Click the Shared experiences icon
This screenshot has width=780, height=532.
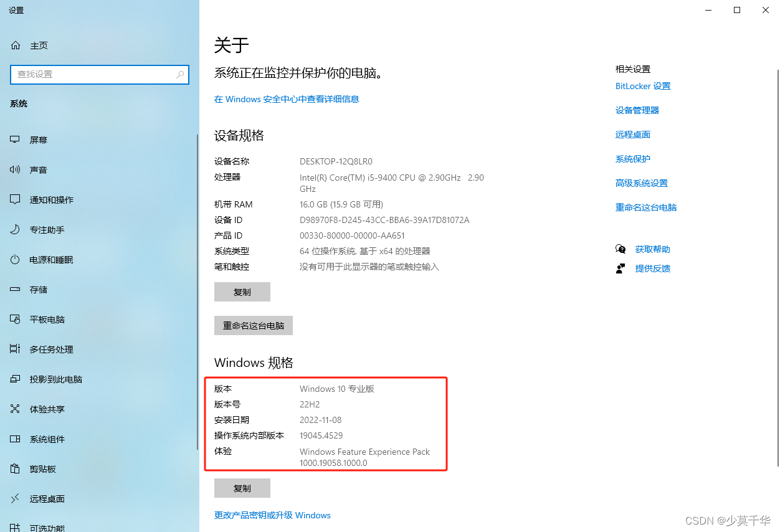16,409
